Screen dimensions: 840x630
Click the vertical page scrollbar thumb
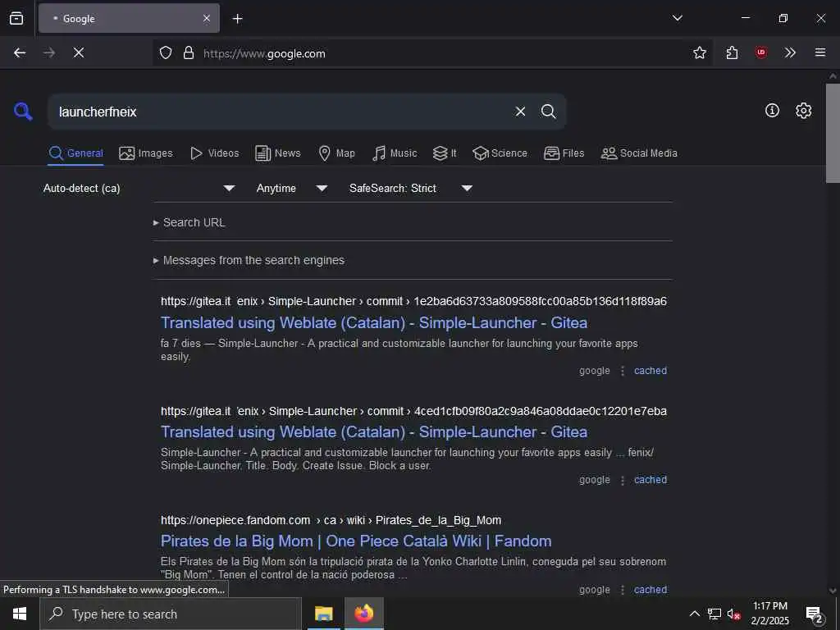833,133
